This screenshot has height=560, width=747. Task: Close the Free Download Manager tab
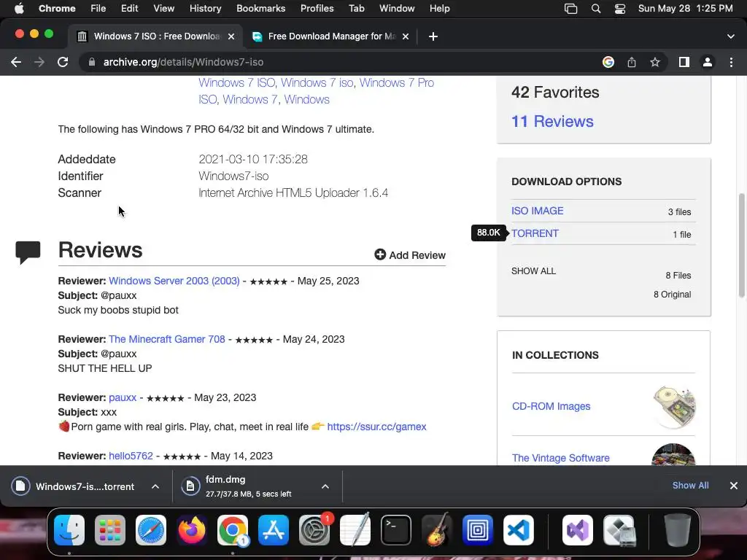coord(406,36)
